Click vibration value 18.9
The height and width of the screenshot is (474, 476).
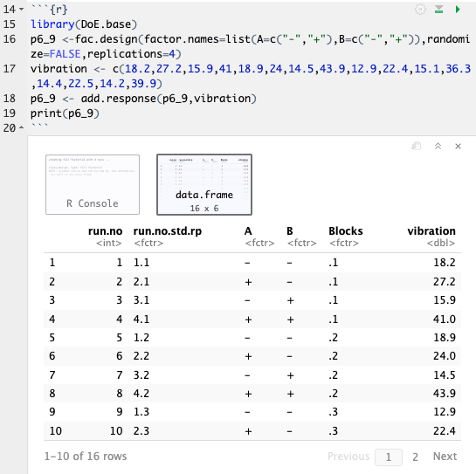tap(445, 338)
